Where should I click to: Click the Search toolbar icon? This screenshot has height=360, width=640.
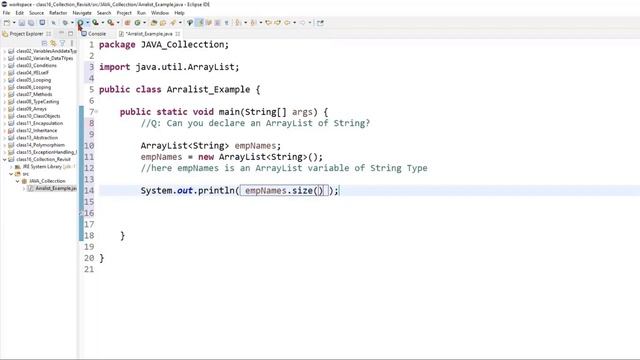173,23
